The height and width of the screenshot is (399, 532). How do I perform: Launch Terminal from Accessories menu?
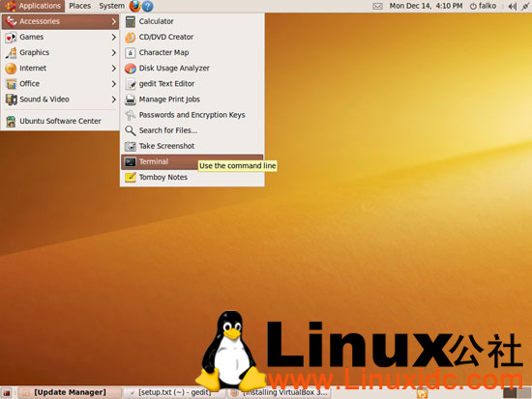pyautogui.click(x=192, y=161)
